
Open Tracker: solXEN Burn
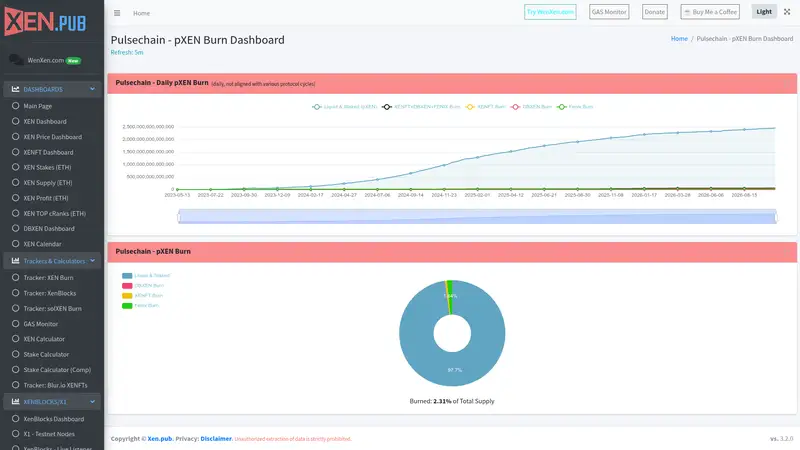(52, 308)
